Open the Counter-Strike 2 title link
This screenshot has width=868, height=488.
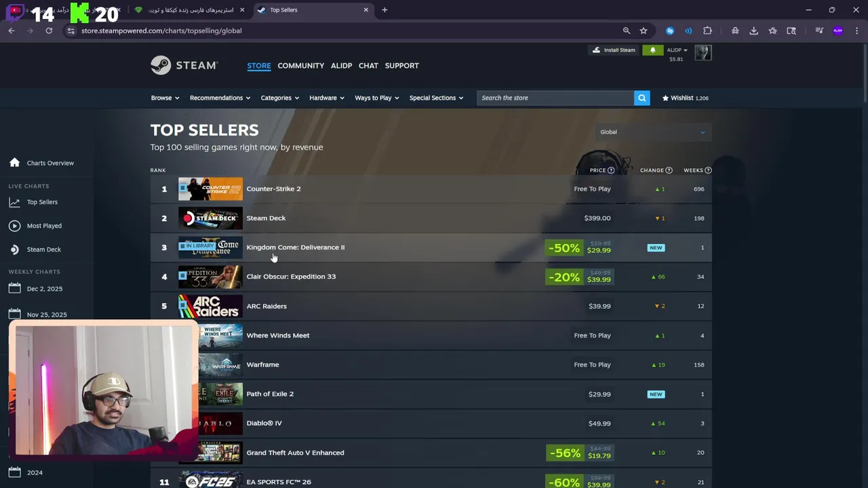tap(273, 188)
